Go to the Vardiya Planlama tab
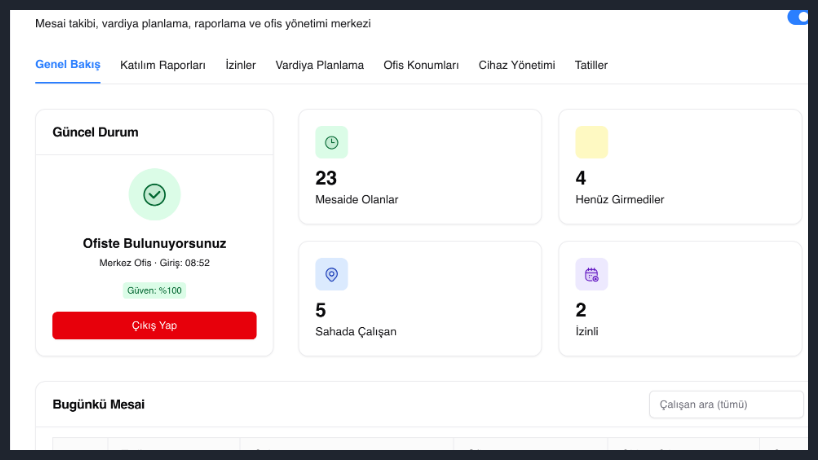This screenshot has width=818, height=460. tap(320, 65)
